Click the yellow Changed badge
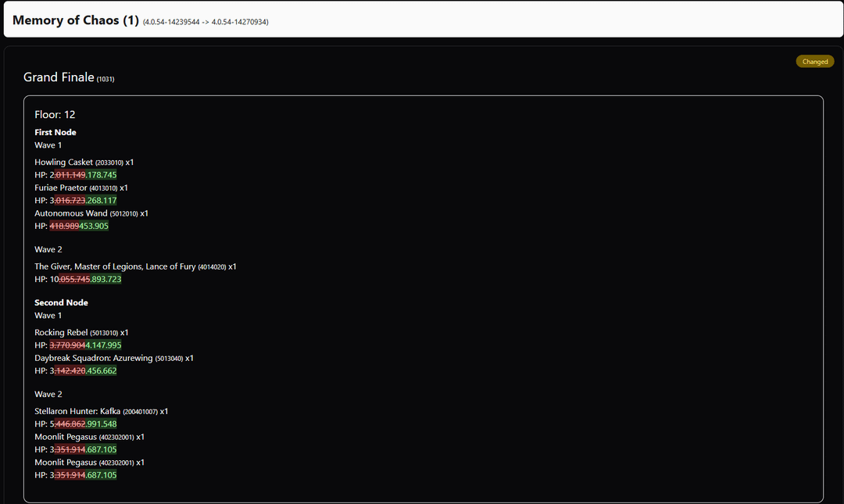The image size is (844, 504). tap(815, 62)
